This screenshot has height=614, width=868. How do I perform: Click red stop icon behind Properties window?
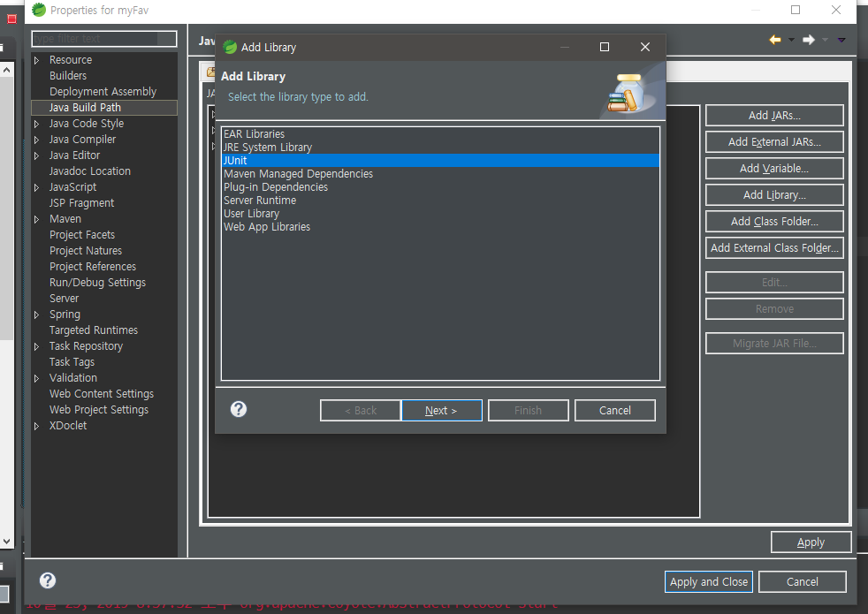click(11, 19)
